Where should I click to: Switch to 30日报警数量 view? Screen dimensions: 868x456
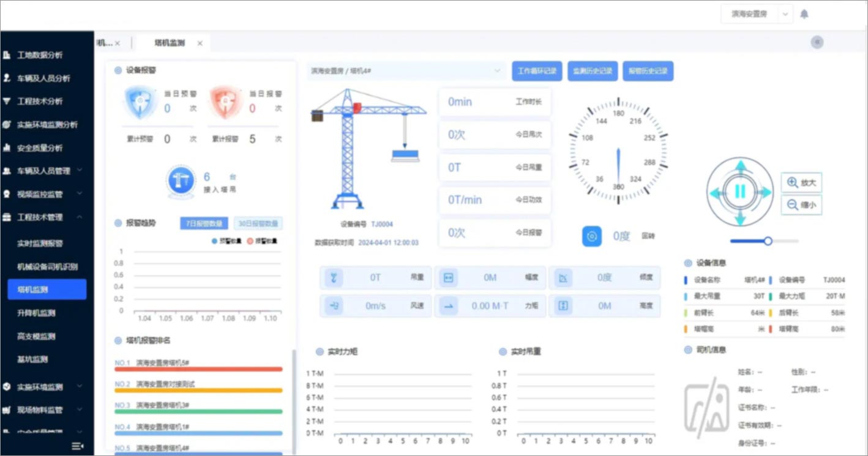point(258,223)
